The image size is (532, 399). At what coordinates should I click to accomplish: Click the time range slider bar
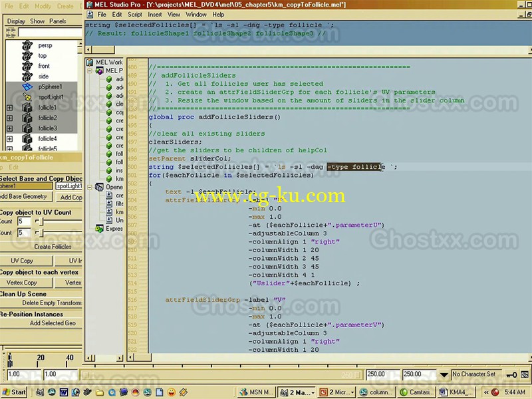tap(222, 375)
